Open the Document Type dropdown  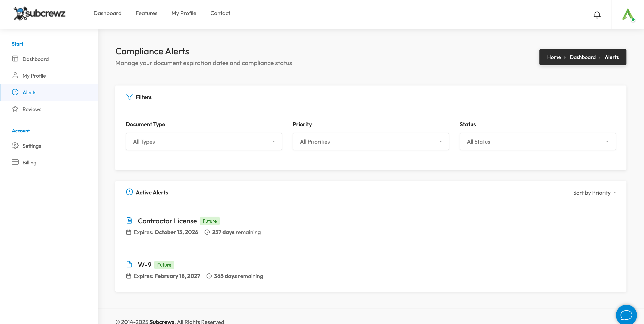[x=204, y=141]
